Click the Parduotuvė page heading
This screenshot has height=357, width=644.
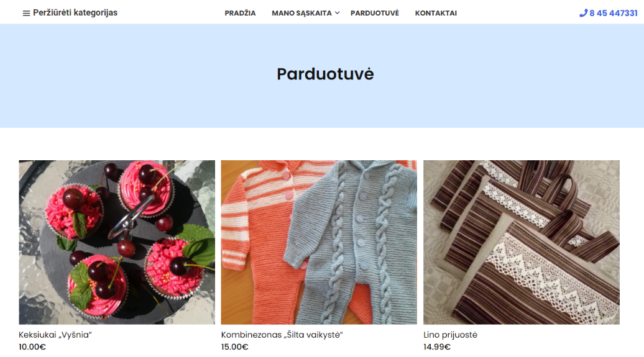(325, 75)
